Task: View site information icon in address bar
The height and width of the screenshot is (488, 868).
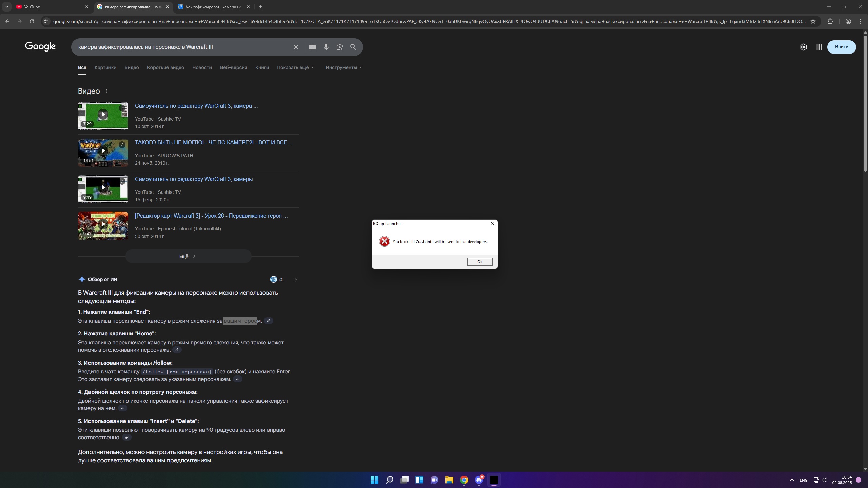Action: (x=46, y=21)
